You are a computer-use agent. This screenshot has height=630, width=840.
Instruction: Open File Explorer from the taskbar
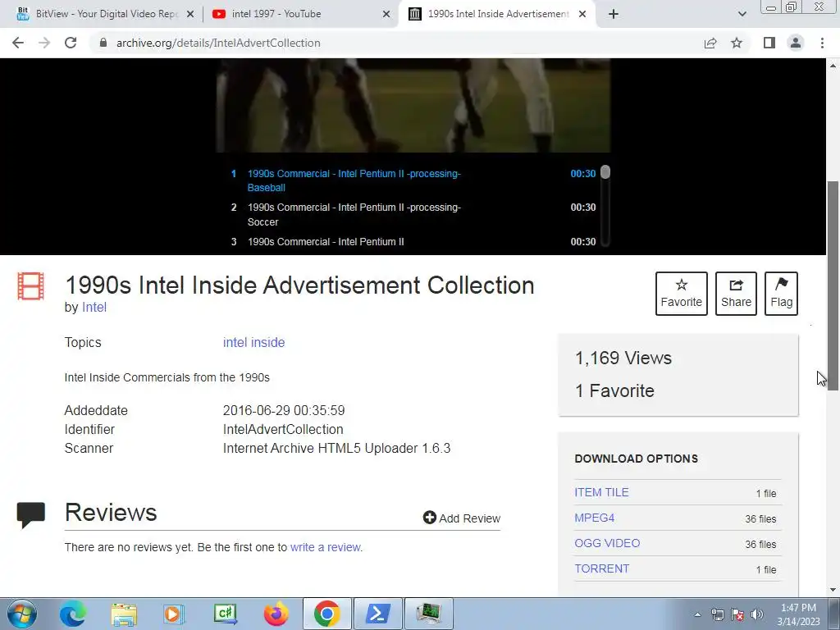click(x=124, y=614)
